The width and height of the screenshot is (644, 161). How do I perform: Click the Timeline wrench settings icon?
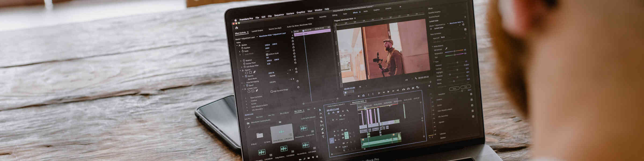click(x=347, y=111)
